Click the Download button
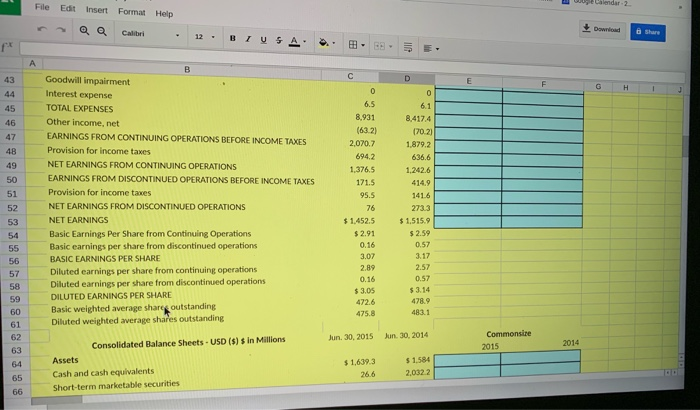Viewport: 700px width, 410px height. (602, 29)
